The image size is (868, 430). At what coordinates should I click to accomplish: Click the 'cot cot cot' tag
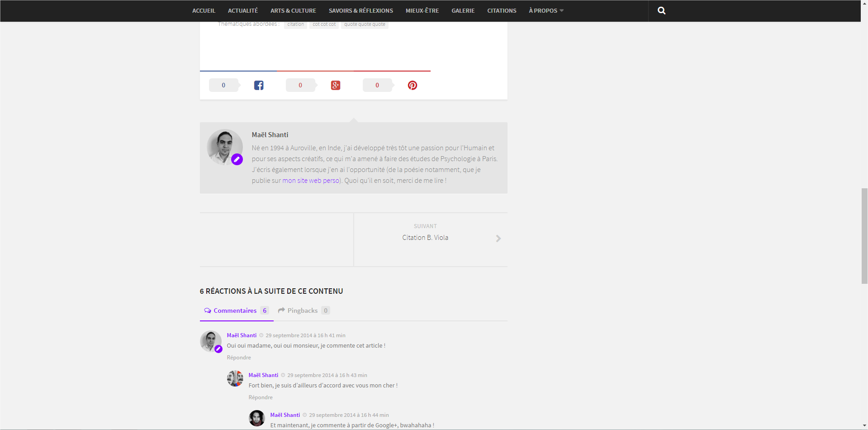coord(324,24)
